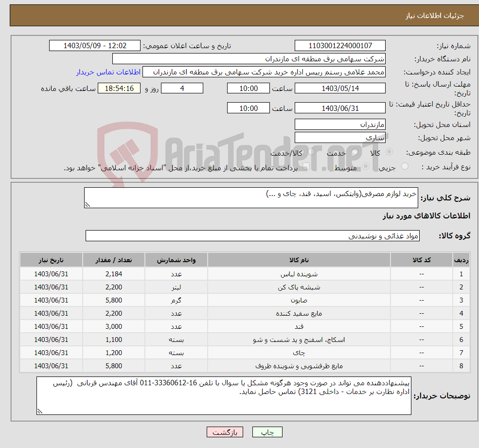Click the buyer organization name field
This screenshot has width=479, height=448.
(x=248, y=59)
